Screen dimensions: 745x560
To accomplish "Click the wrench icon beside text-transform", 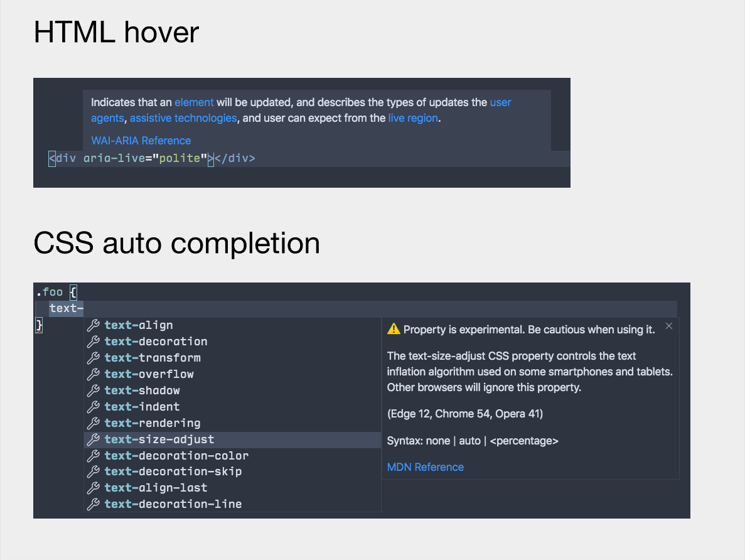I will pos(94,358).
